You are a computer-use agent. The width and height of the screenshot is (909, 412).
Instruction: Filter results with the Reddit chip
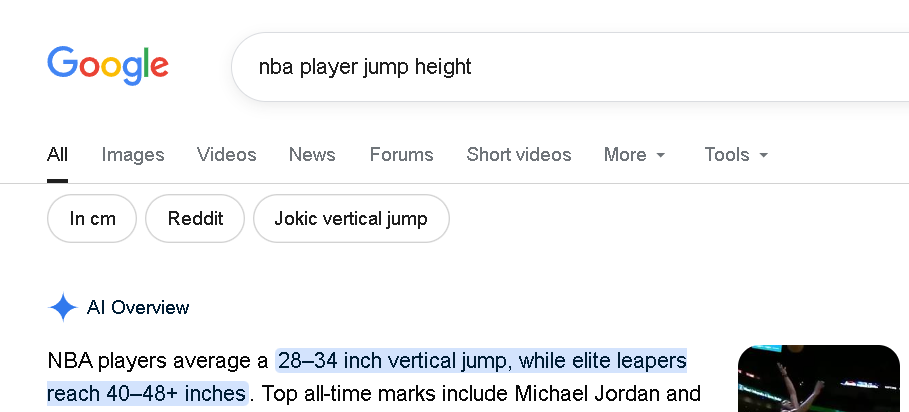(x=195, y=219)
